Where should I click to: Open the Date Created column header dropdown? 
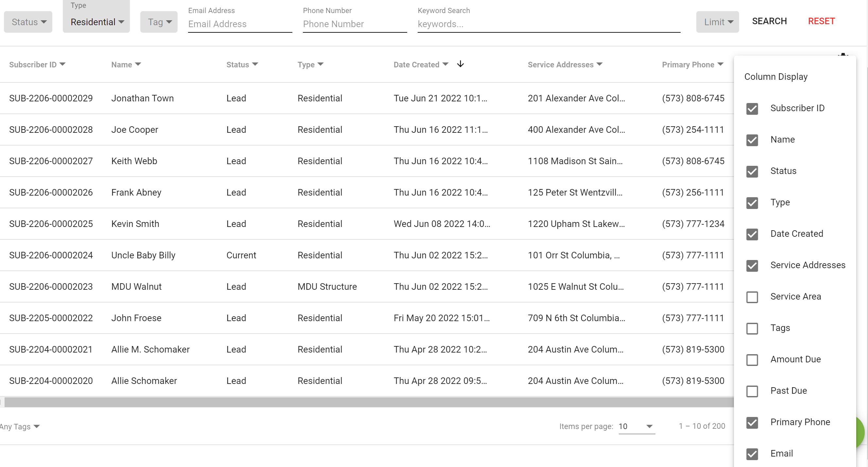445,64
